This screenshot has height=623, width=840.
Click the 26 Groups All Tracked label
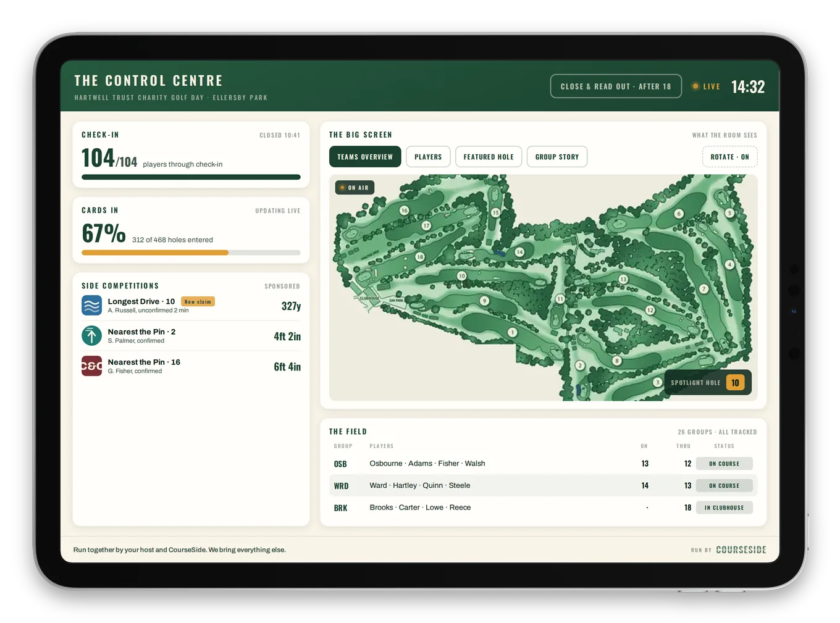point(717,432)
